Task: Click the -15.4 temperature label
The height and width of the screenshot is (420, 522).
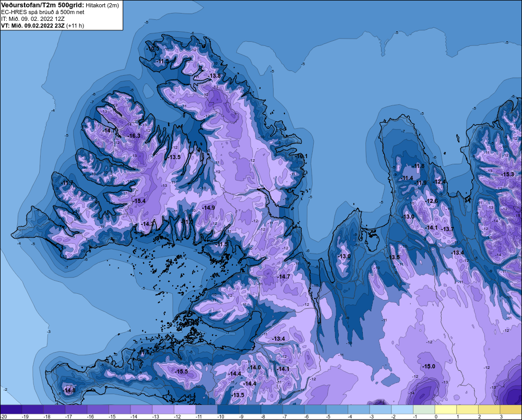Action: coord(139,201)
